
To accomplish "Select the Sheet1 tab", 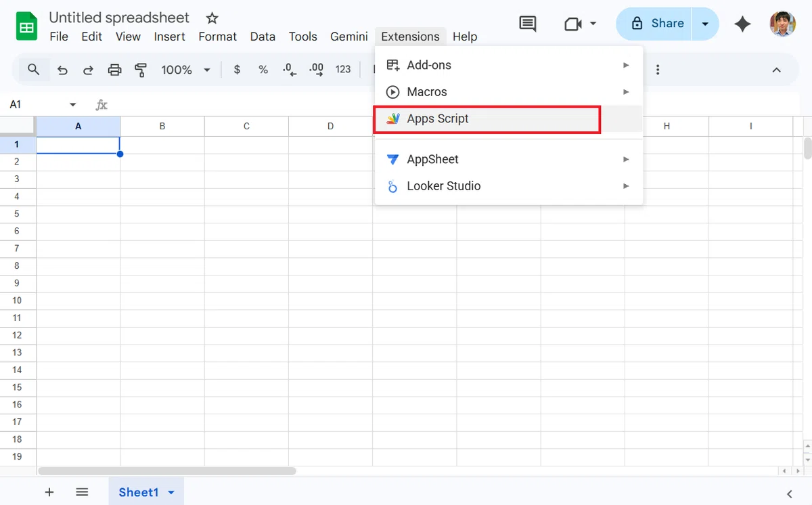I will coord(138,492).
